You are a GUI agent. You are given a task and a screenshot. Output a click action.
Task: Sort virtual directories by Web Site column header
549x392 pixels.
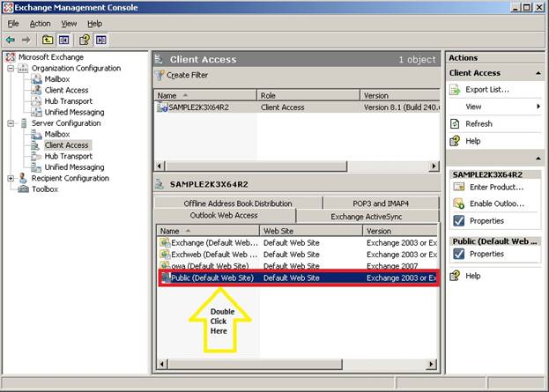[311, 231]
